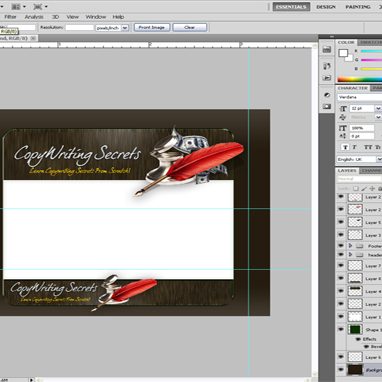This screenshot has height=382, width=382.
Task: Switch to the Layers tab
Action: [347, 171]
